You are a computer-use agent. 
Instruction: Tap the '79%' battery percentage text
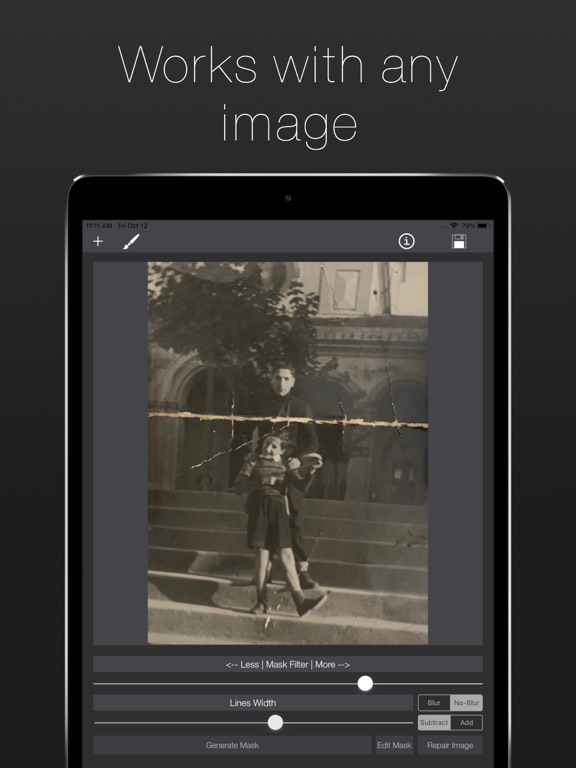click(468, 226)
